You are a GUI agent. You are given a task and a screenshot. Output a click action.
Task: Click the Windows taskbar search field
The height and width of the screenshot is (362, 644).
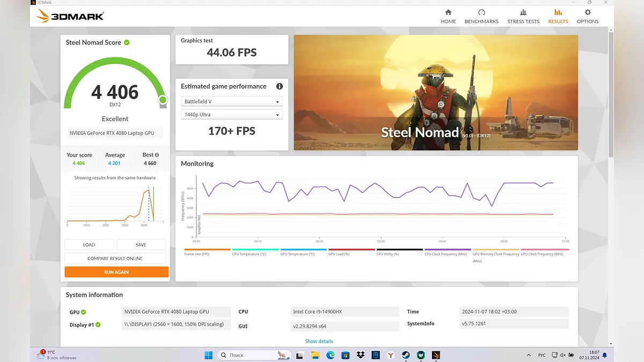[x=253, y=355]
